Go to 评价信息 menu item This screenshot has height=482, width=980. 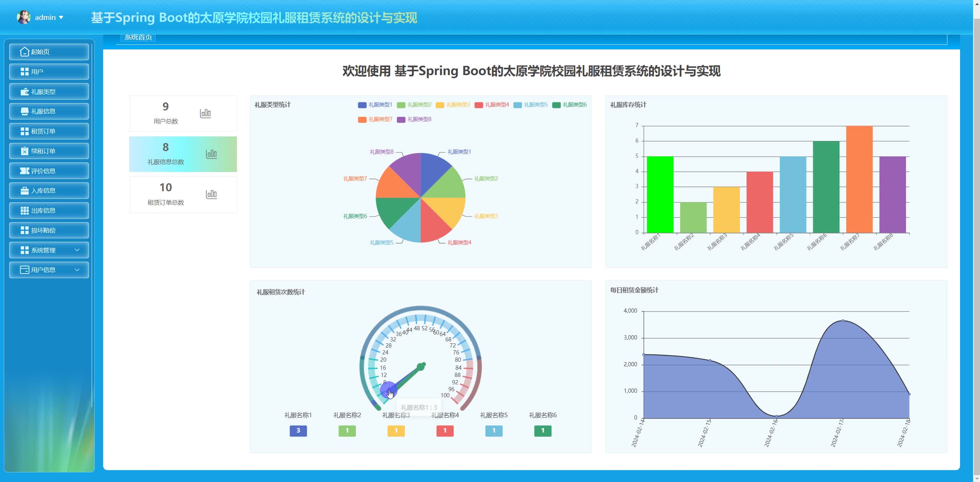point(49,171)
